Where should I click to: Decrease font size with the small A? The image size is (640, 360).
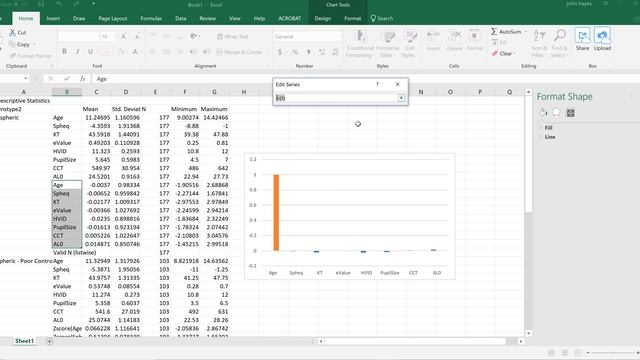point(138,36)
